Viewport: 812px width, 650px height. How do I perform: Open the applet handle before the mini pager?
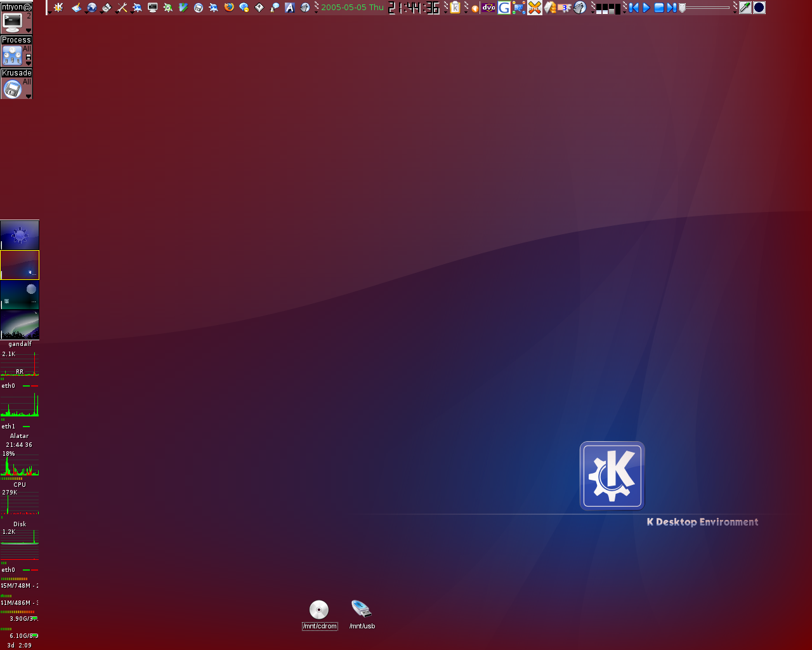coord(593,8)
